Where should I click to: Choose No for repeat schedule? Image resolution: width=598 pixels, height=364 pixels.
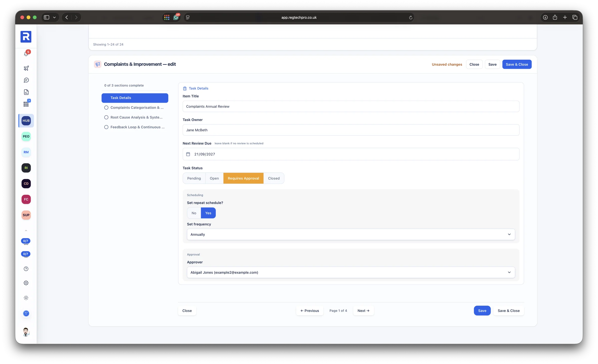[x=194, y=213]
